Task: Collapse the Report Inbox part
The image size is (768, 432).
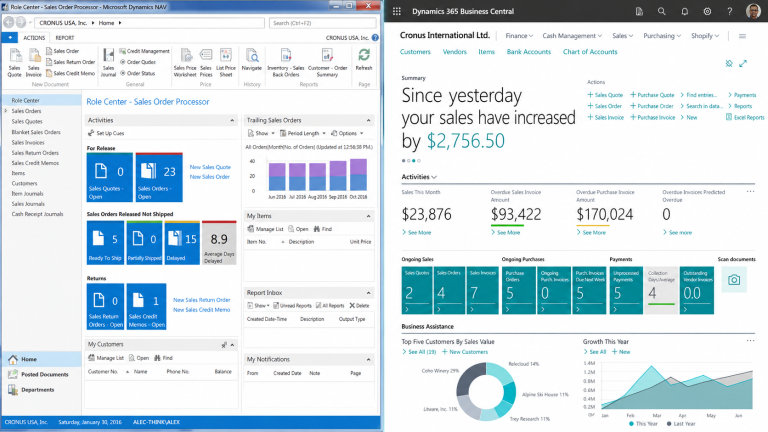Action: click(368, 293)
